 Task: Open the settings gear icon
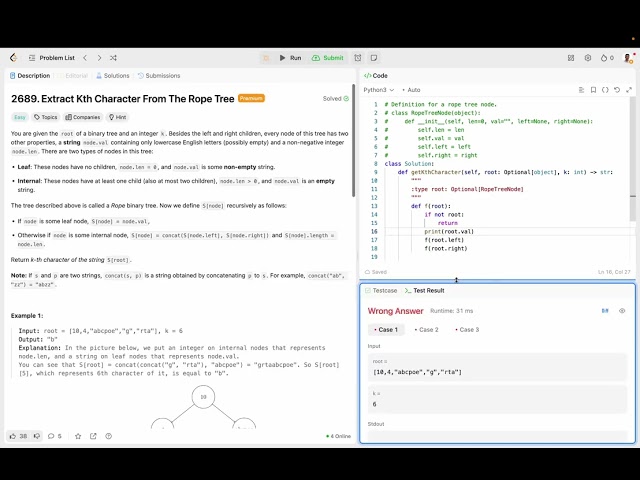pyautogui.click(x=587, y=58)
